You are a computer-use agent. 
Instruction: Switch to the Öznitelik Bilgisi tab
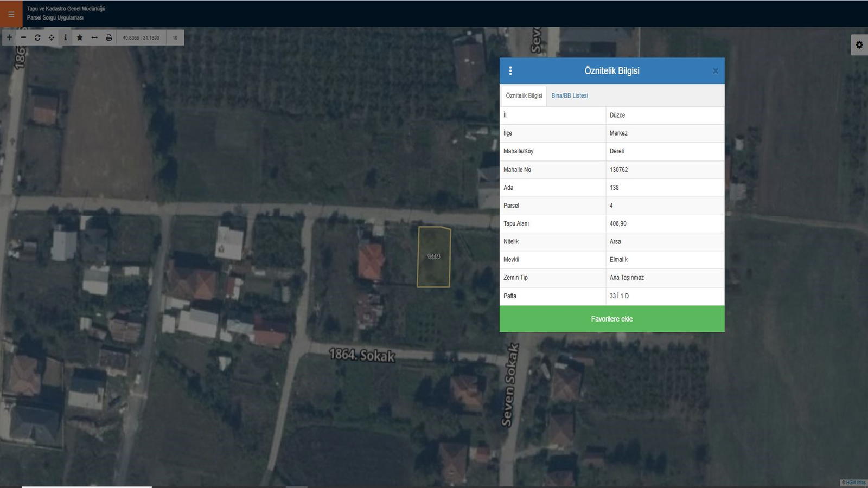[x=524, y=96]
